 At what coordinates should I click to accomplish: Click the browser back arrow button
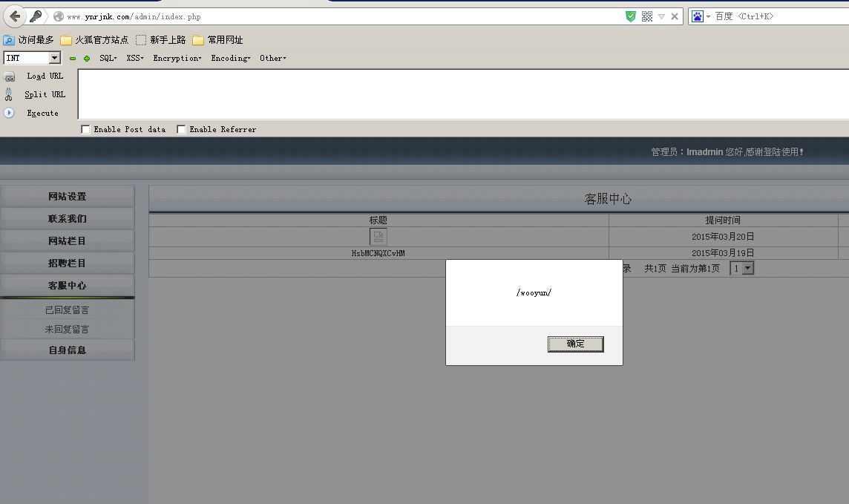(x=15, y=16)
